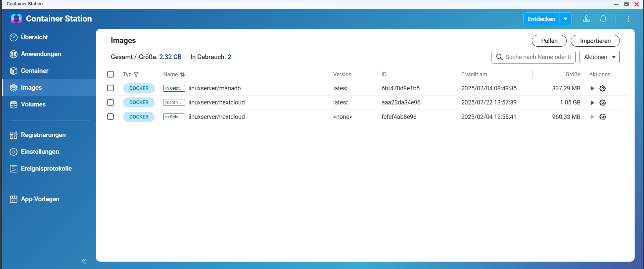The height and width of the screenshot is (269, 644).
Task: Click the App-Vorlagen template icon
Action: [x=13, y=199]
